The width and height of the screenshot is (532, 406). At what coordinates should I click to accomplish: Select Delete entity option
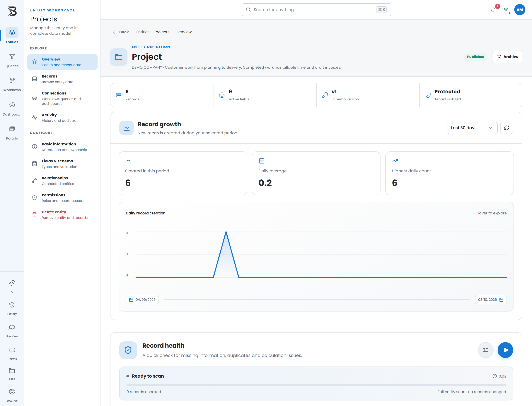[x=62, y=215]
